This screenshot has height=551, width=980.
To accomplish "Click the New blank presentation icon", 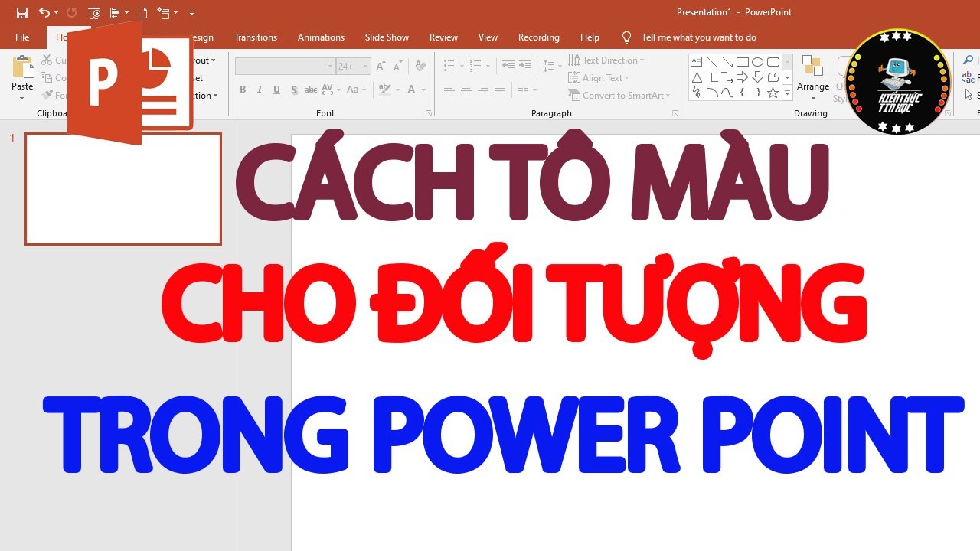I will pyautogui.click(x=142, y=13).
